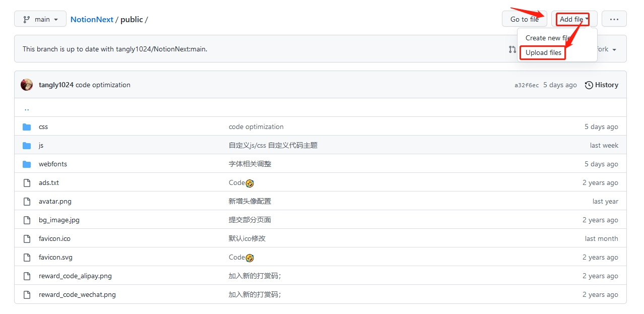Click the 'last week' timestamp on js row
Image resolution: width=644 pixels, height=314 pixels.
(604, 145)
